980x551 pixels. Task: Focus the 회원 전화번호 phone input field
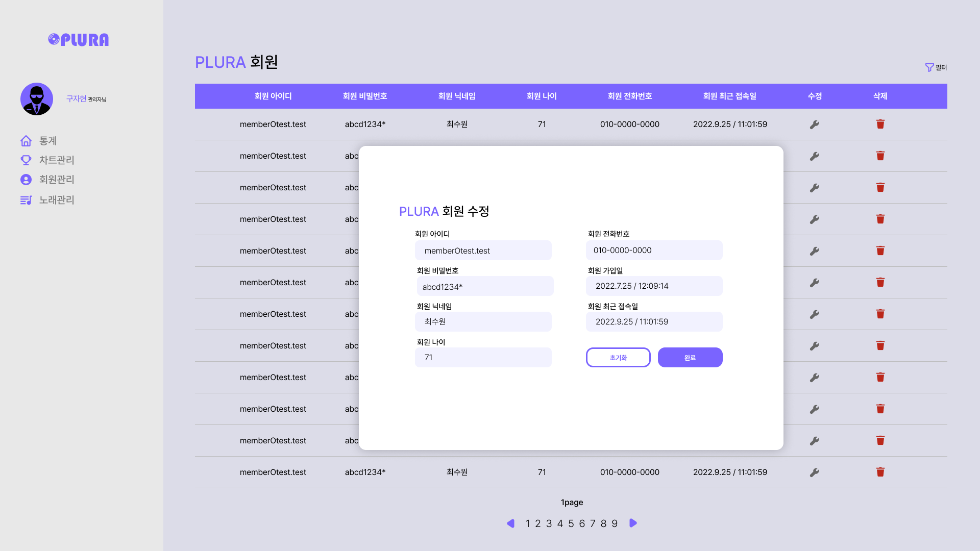(654, 250)
